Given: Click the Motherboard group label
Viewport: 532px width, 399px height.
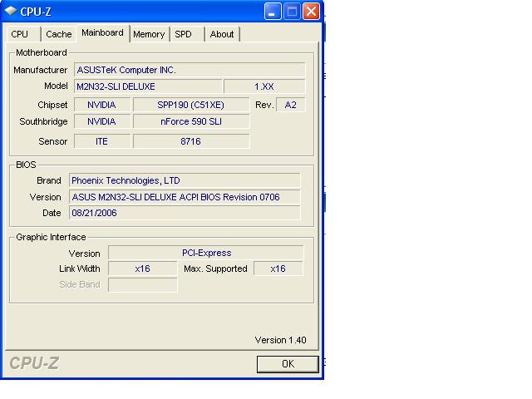Looking at the screenshot, I should (x=42, y=52).
